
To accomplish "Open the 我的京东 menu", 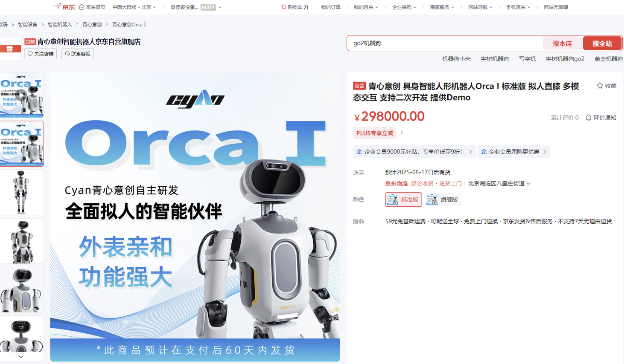I will (365, 7).
